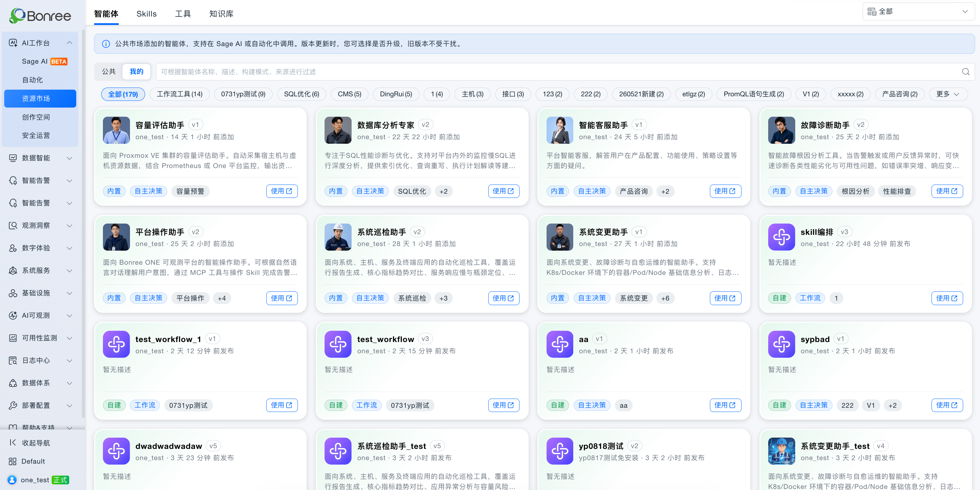The image size is (980, 490).
Task: Click the 数据体系 sidebar icon
Action: [x=13, y=383]
